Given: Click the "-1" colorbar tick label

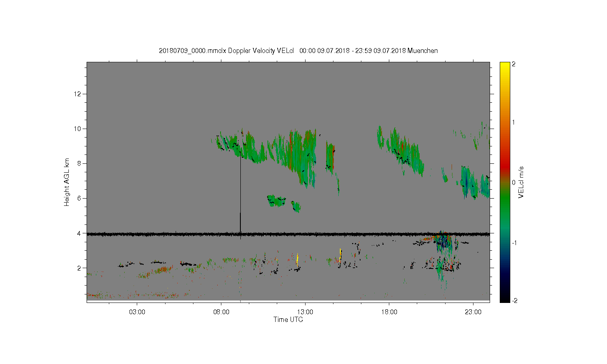Looking at the screenshot, I should click(515, 243).
